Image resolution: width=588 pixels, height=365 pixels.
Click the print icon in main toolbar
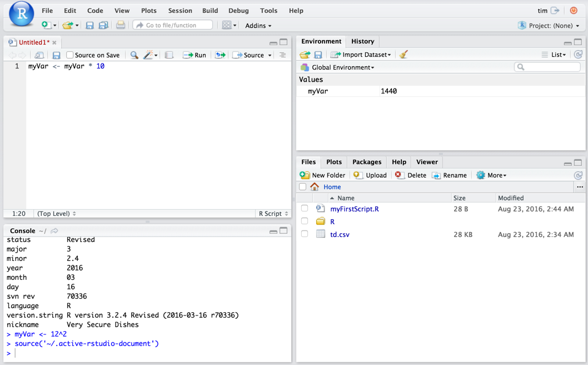(121, 25)
